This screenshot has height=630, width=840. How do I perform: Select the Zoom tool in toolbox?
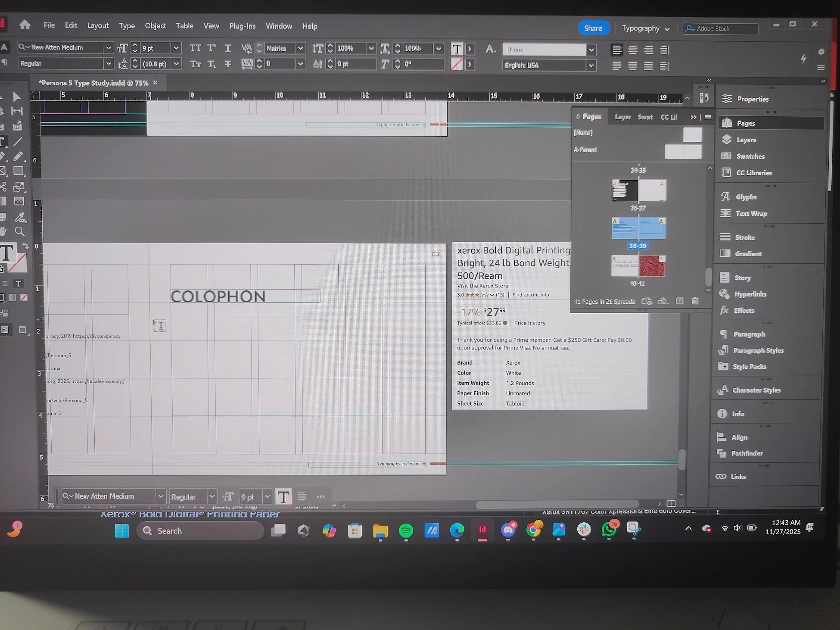(19, 231)
